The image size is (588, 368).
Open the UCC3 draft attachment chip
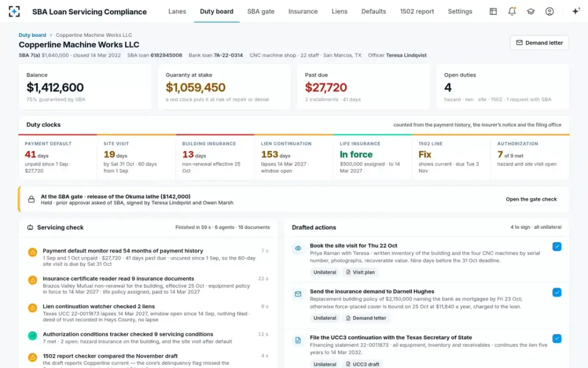tap(363, 364)
